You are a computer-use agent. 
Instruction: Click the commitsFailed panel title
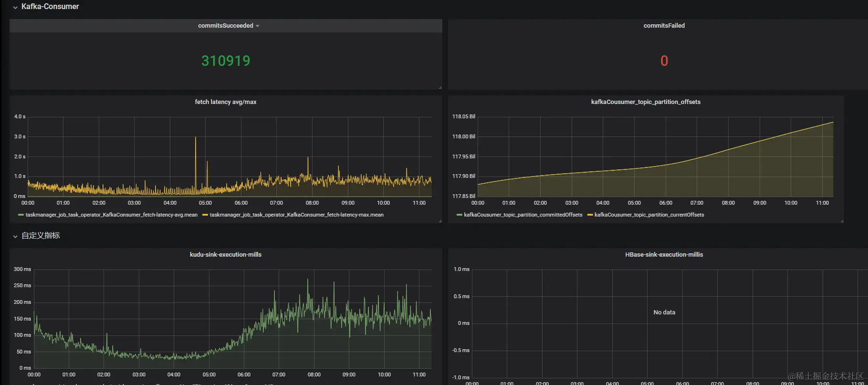click(x=664, y=26)
